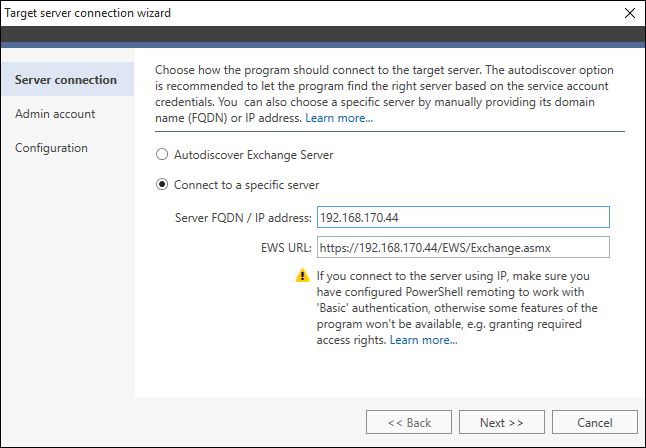
Task: Click the 'Server FQDN / IP address:' label
Action: click(x=243, y=218)
